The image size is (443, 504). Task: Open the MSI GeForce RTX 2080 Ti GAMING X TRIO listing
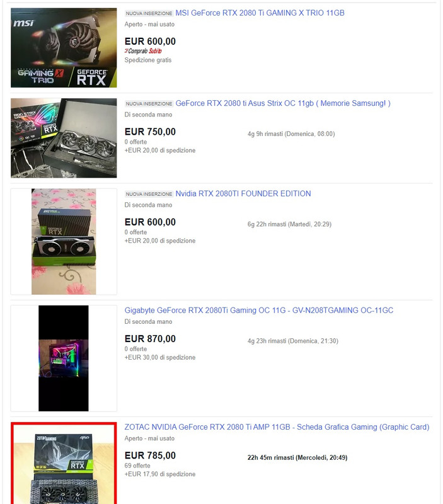pos(260,13)
